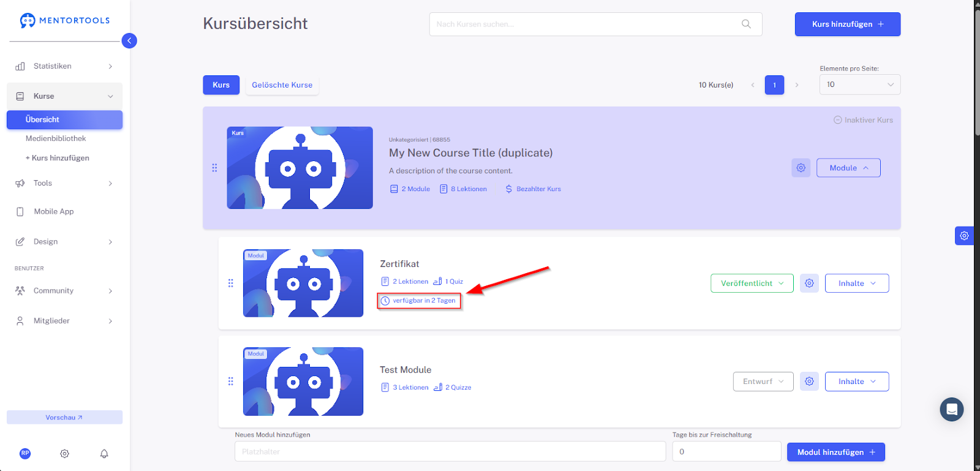Screen dimensions: 980x471
Task: Click Modul hinzufügen button
Action: click(x=836, y=452)
